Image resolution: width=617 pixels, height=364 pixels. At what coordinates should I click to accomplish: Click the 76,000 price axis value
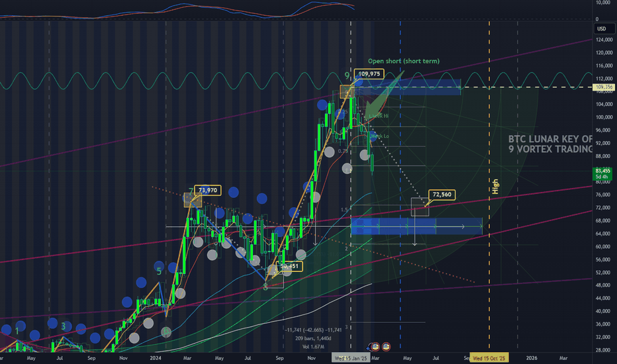(x=604, y=195)
